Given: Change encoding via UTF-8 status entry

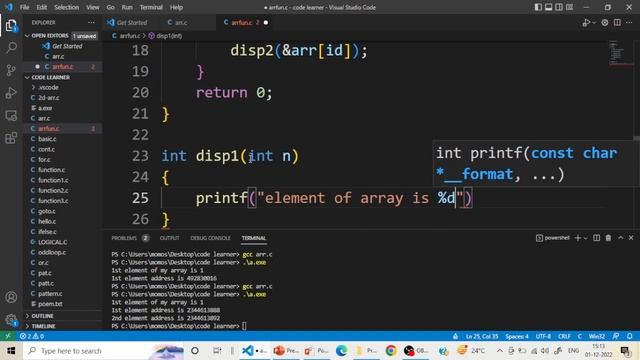Looking at the screenshot, I should click(543, 336).
